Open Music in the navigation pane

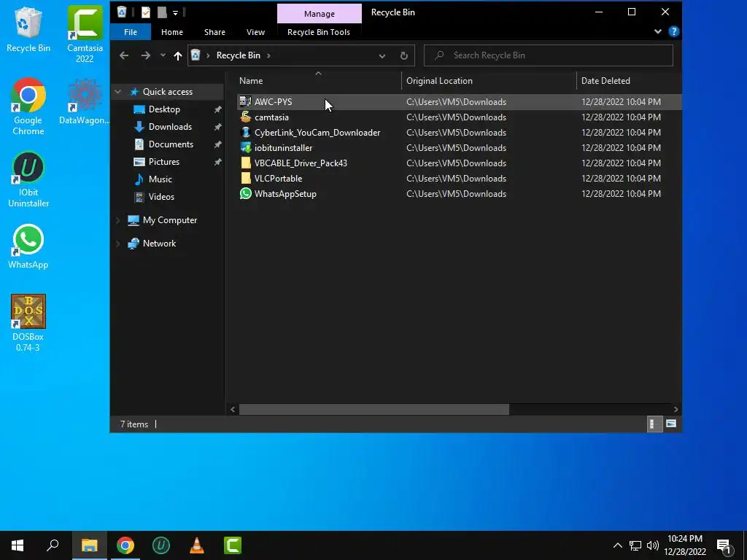click(x=160, y=179)
